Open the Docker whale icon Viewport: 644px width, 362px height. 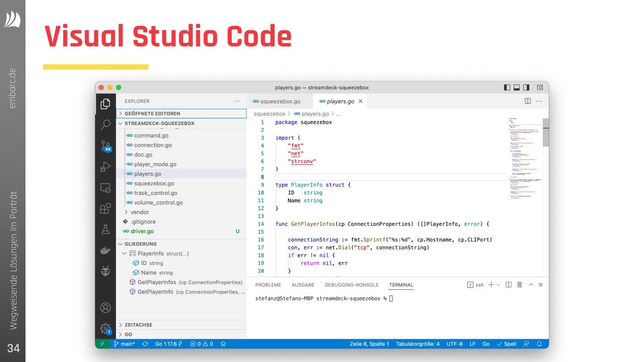(x=106, y=250)
